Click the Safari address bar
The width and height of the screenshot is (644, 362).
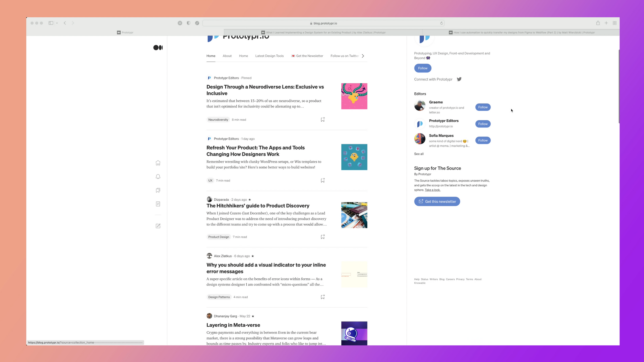[323, 23]
